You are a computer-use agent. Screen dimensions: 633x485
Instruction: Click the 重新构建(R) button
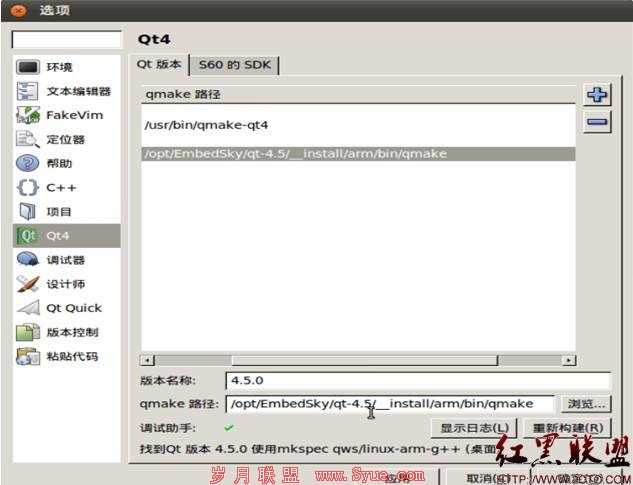coord(568,428)
